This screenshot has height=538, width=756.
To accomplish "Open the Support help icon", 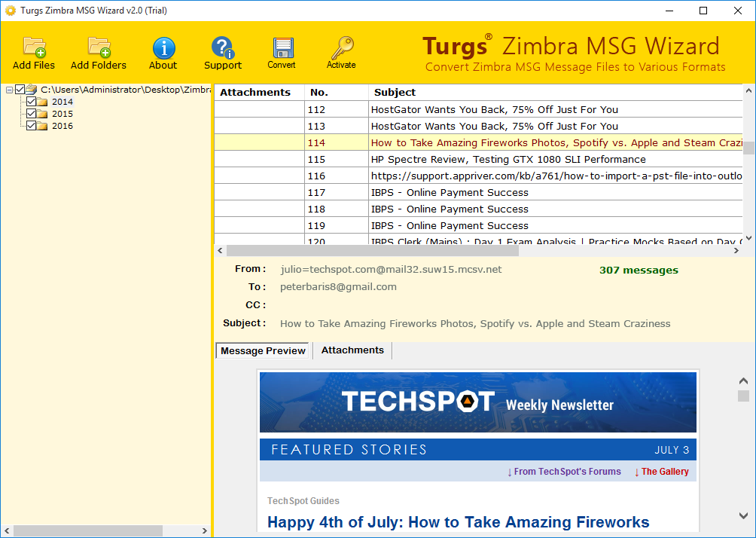I will (x=223, y=47).
